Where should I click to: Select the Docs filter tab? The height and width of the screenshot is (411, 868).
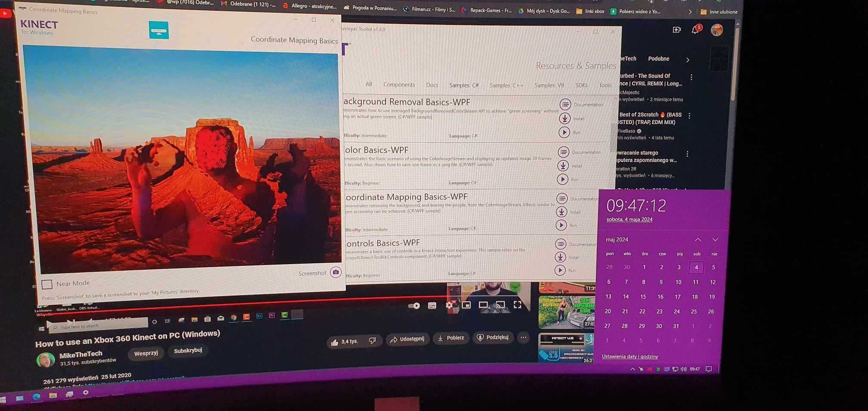click(x=432, y=85)
